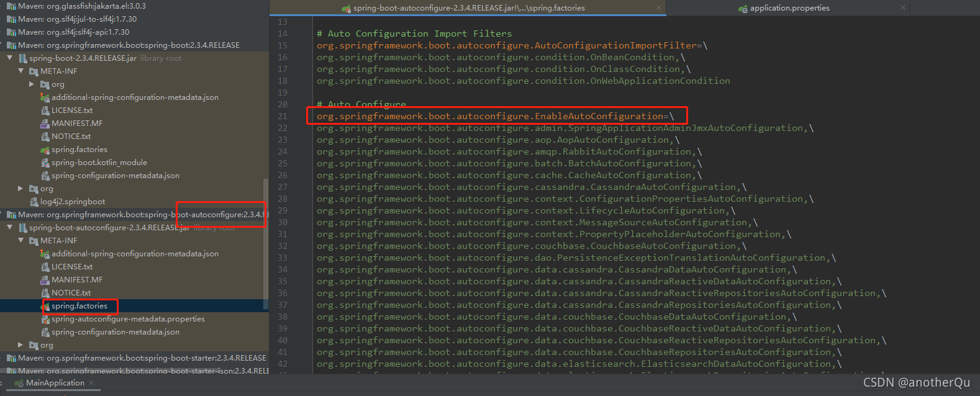Click the project tree vertical scrollbar
This screenshot has width=980, height=396.
pos(266,243)
